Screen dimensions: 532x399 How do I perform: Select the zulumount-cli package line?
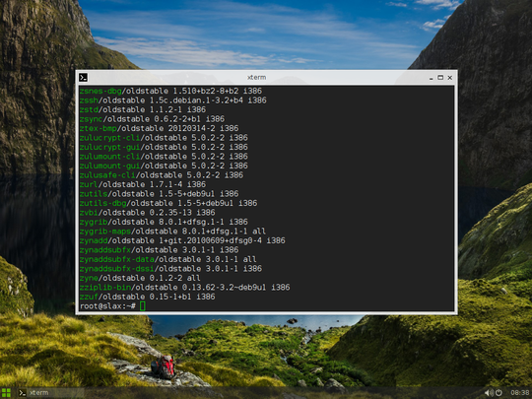pos(164,157)
